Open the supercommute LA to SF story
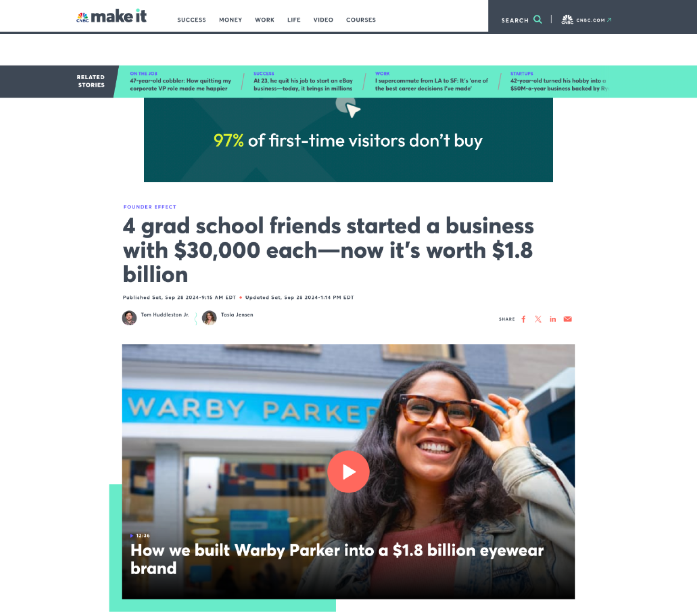This screenshot has height=616, width=697. (x=431, y=85)
